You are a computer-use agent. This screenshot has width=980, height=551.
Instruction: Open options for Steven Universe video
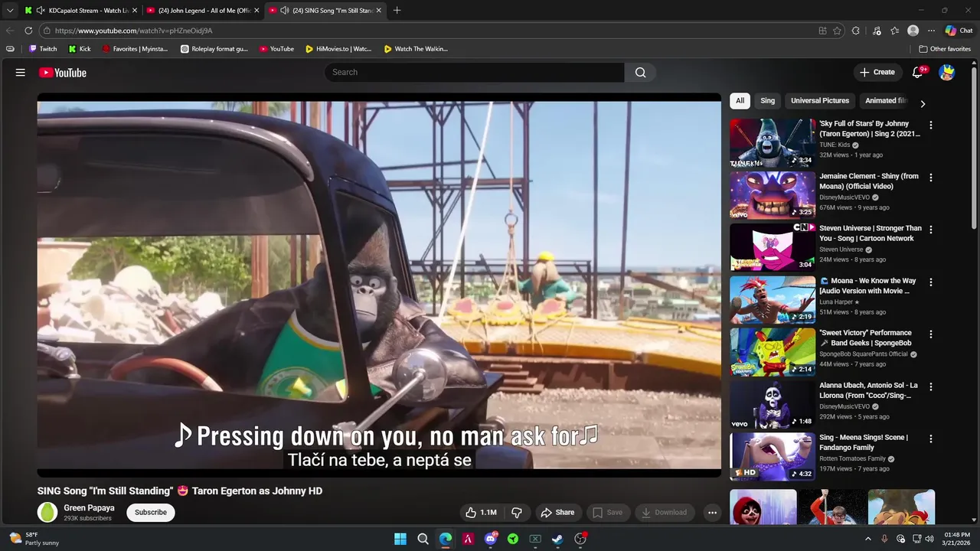click(931, 230)
